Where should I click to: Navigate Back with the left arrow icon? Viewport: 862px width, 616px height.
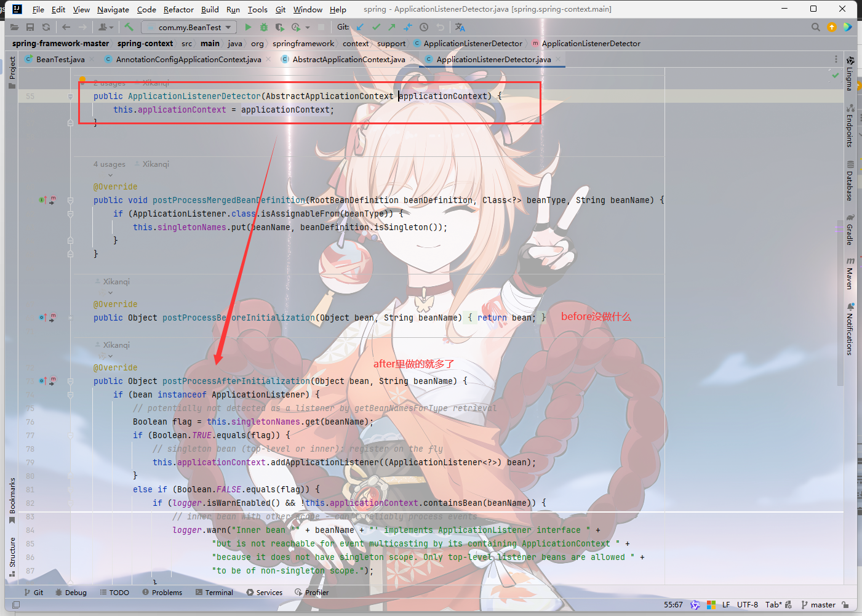66,27
